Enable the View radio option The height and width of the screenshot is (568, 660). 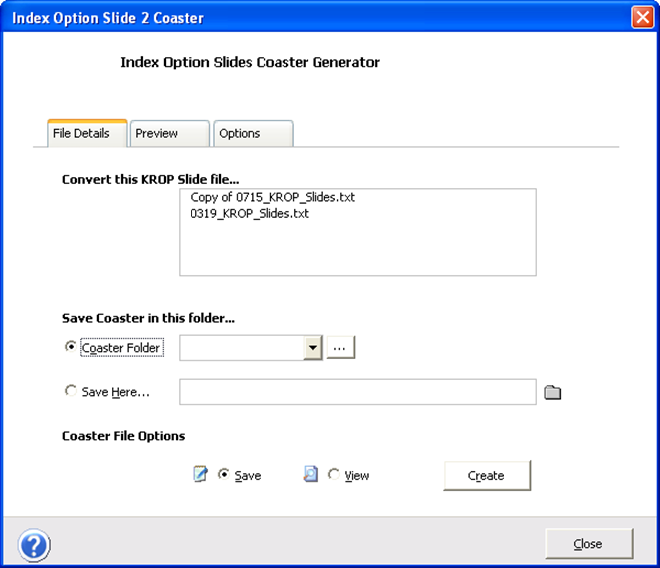[334, 474]
